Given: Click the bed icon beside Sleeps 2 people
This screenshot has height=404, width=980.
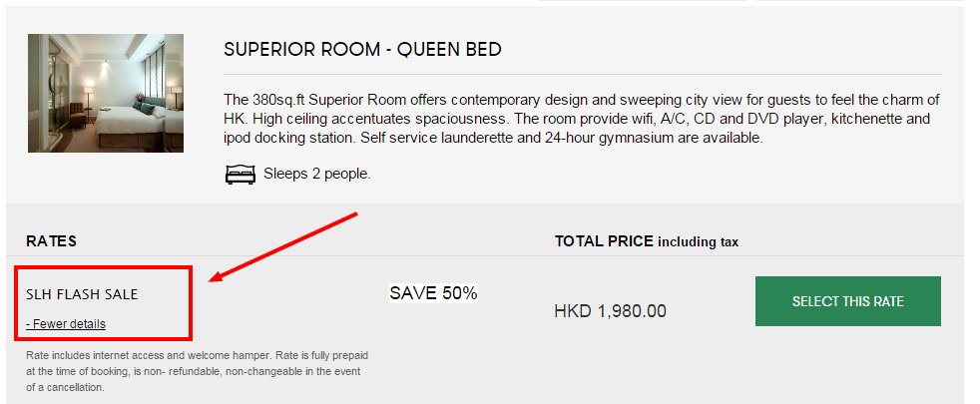Looking at the screenshot, I should [240, 175].
